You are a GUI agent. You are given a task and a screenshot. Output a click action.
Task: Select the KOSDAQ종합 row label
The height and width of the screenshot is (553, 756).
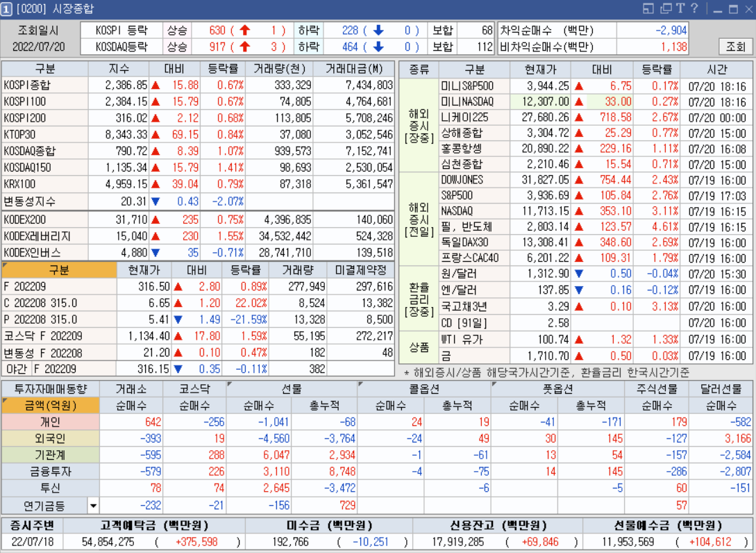[x=45, y=151]
